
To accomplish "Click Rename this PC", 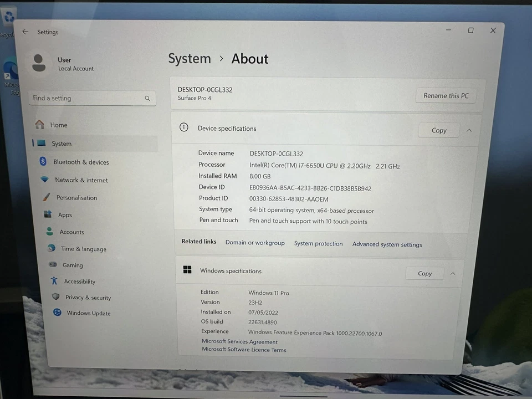I will (x=446, y=95).
